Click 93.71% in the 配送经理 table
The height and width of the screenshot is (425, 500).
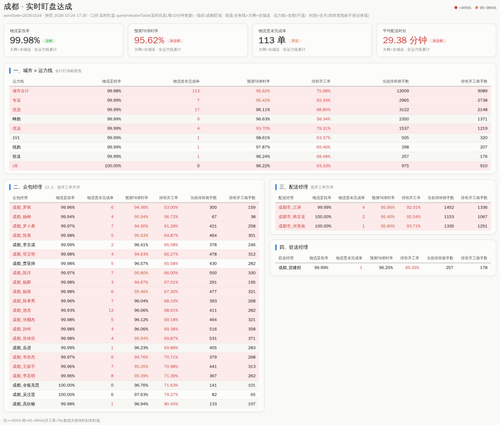tap(413, 226)
